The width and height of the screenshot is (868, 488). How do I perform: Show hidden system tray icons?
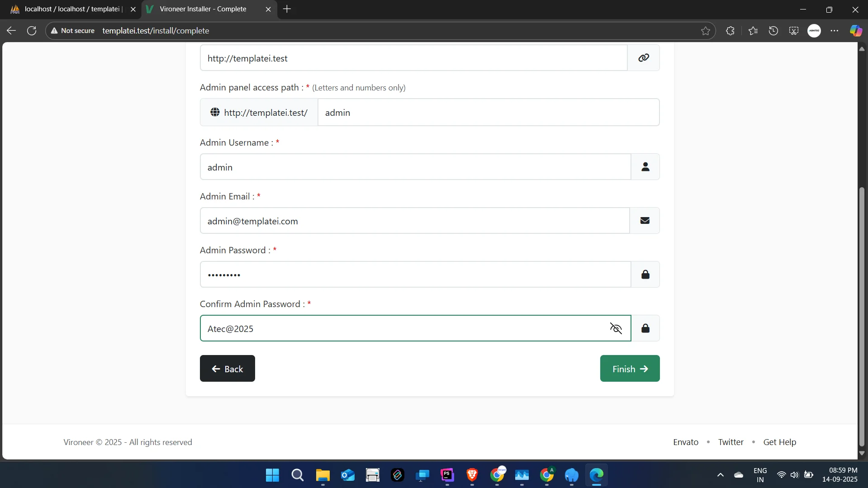pyautogui.click(x=720, y=475)
